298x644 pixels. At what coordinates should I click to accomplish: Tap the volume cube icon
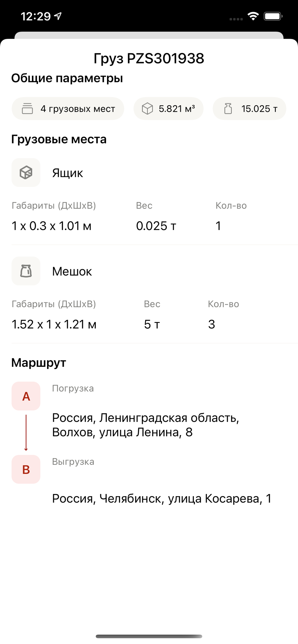tap(147, 109)
